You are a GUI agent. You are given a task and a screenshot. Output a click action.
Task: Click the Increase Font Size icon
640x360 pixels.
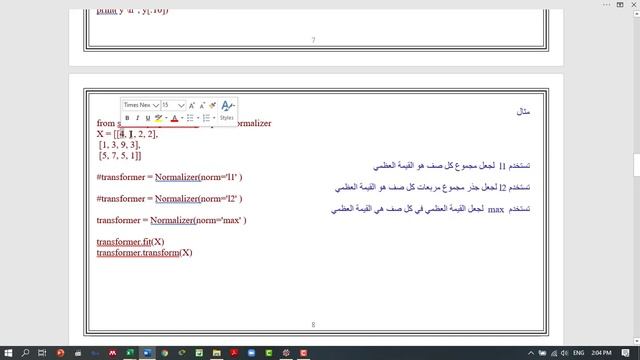pos(192,105)
